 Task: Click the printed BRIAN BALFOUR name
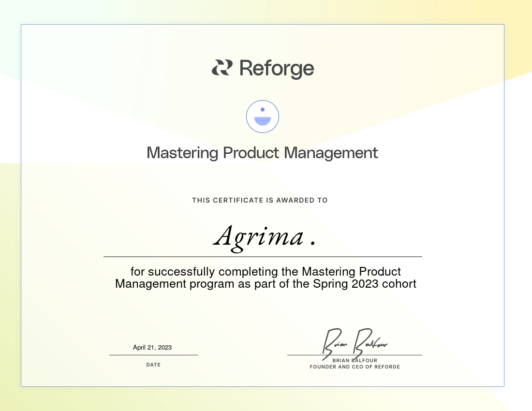click(355, 361)
